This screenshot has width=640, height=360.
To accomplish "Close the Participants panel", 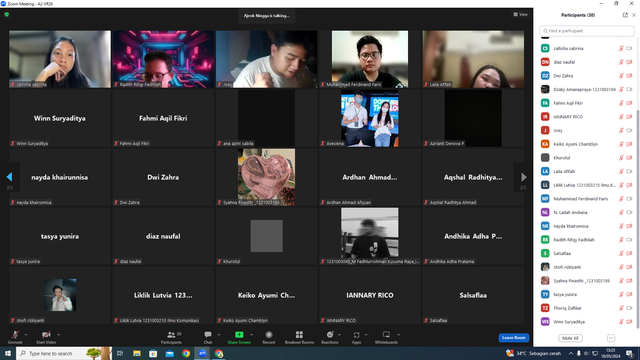I will [x=634, y=15].
